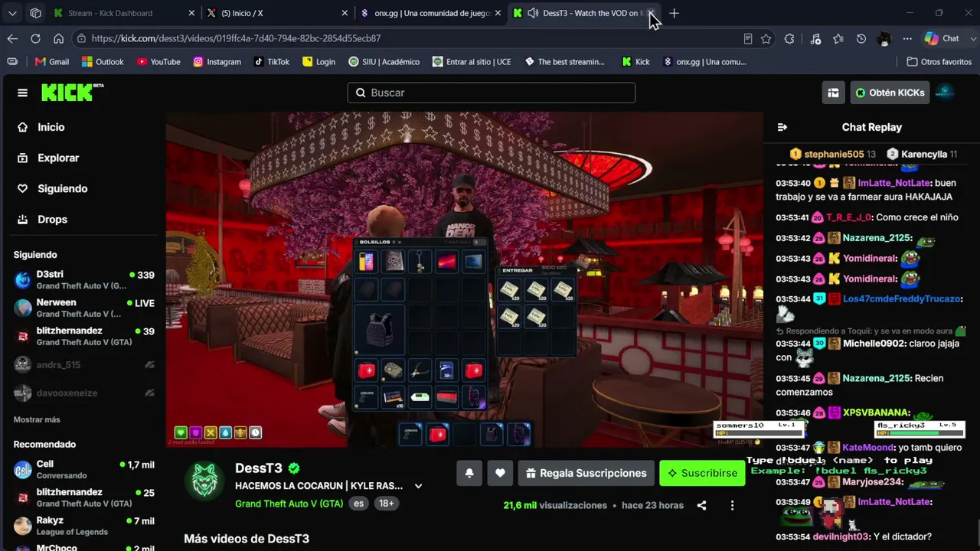Open a new browser tab
The height and width of the screenshot is (551, 980).
674,13
